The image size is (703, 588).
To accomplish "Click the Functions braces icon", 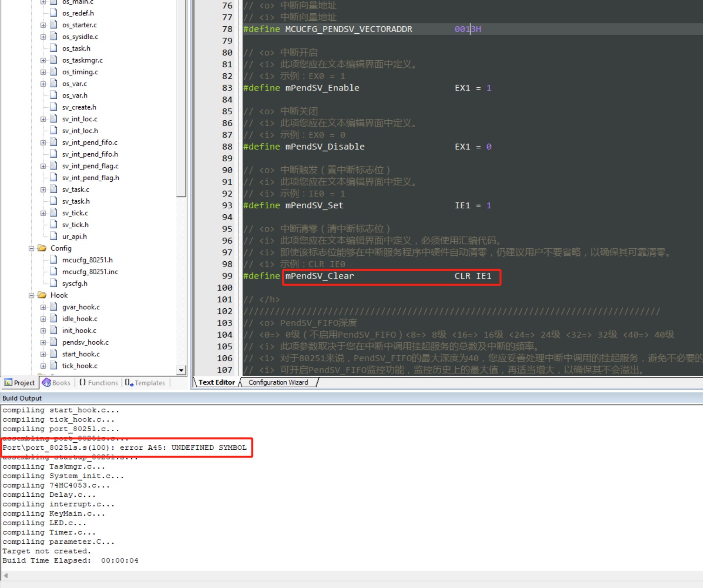I will pyautogui.click(x=82, y=382).
